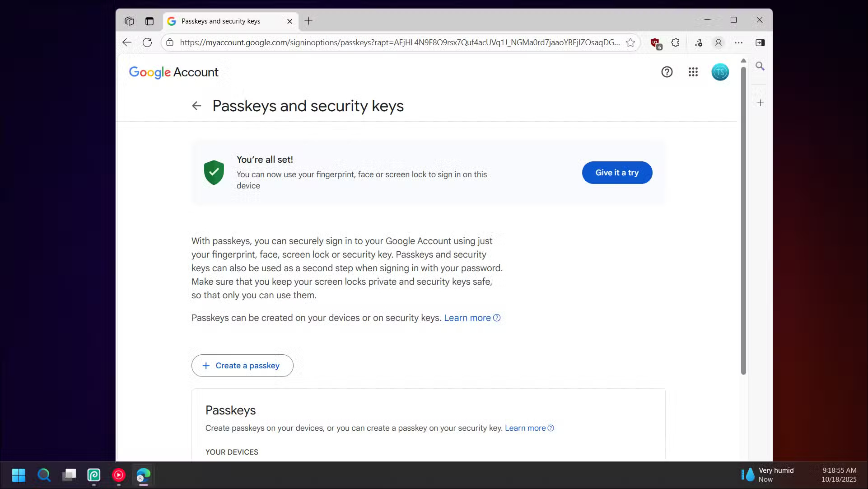Open the Copilot sidebar panel icon
Screen dimensions: 868x489
pyautogui.click(x=761, y=42)
